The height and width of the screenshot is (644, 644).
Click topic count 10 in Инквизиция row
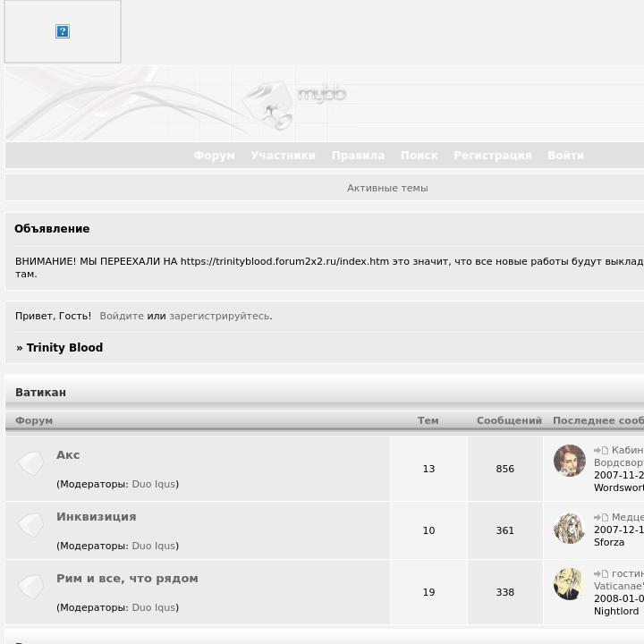(428, 530)
